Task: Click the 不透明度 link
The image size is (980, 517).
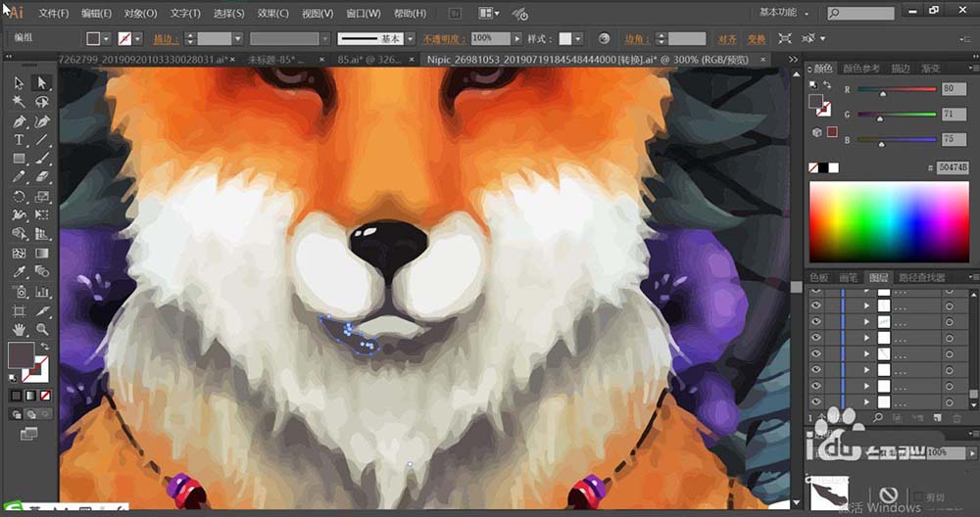Action: (x=444, y=39)
